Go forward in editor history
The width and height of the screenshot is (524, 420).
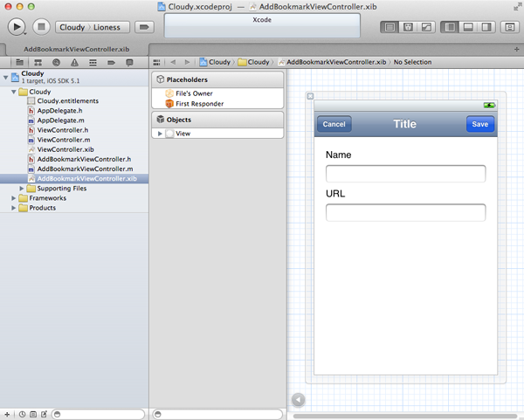(x=187, y=62)
